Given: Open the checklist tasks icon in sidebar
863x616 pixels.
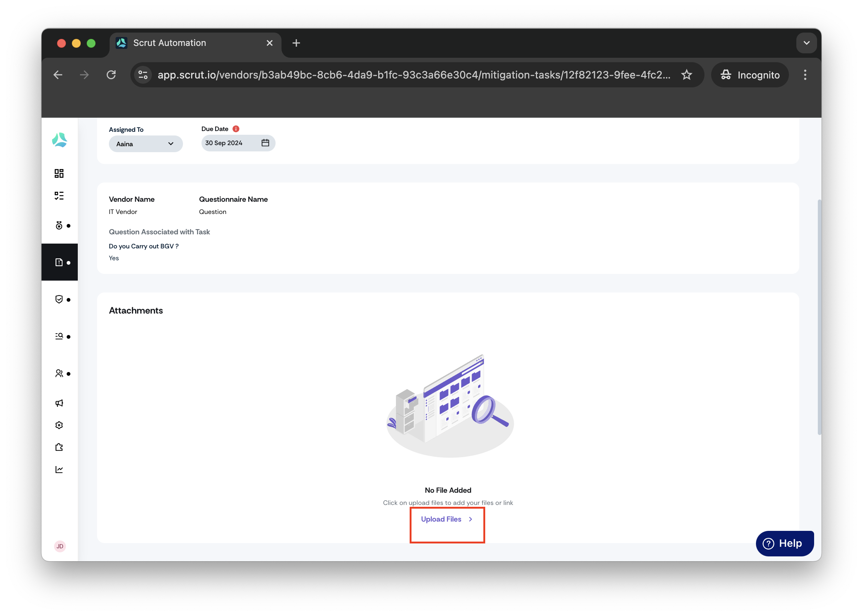Looking at the screenshot, I should click(59, 196).
